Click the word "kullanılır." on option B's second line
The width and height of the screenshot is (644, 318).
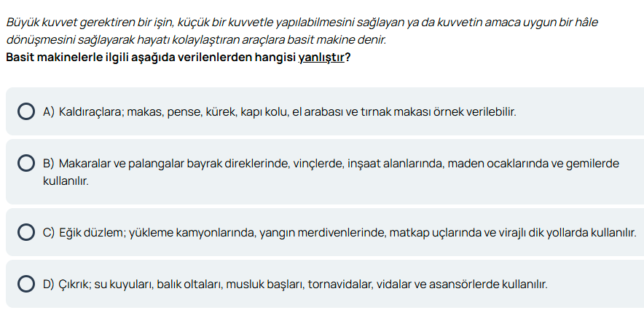(x=66, y=179)
